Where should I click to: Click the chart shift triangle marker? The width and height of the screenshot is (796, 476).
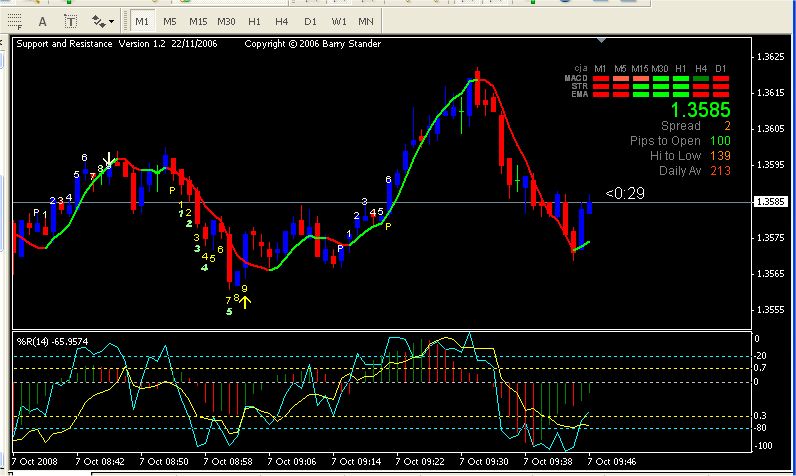point(600,41)
